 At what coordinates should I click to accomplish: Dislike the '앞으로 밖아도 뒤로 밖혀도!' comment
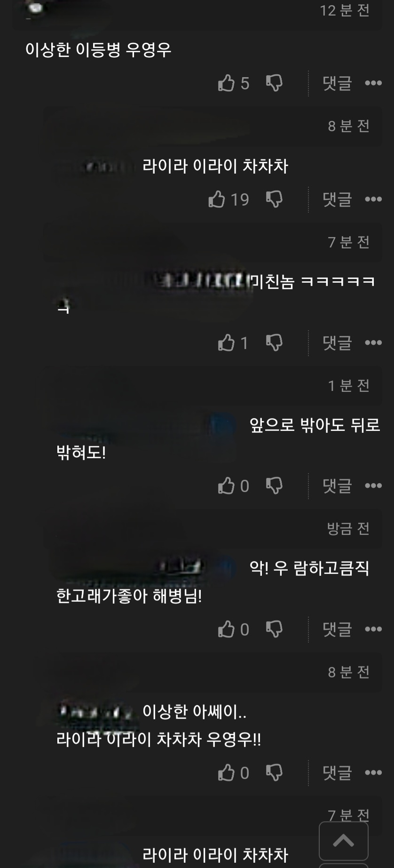pos(274,486)
